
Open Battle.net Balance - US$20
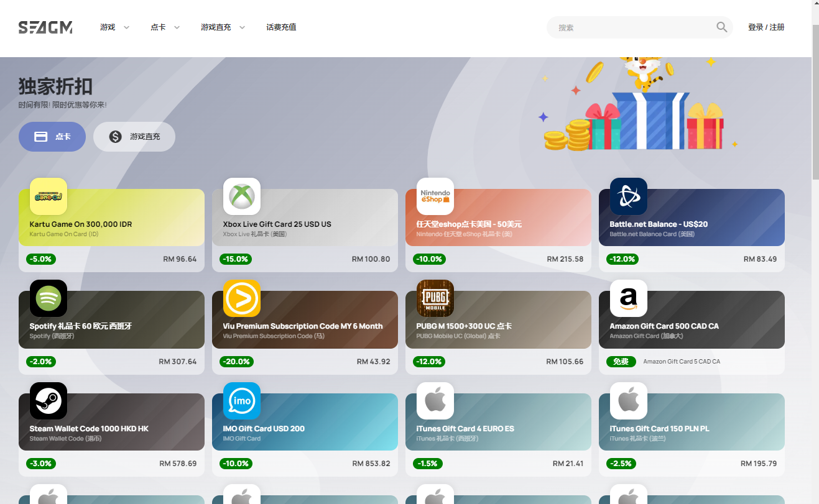pyautogui.click(x=692, y=230)
